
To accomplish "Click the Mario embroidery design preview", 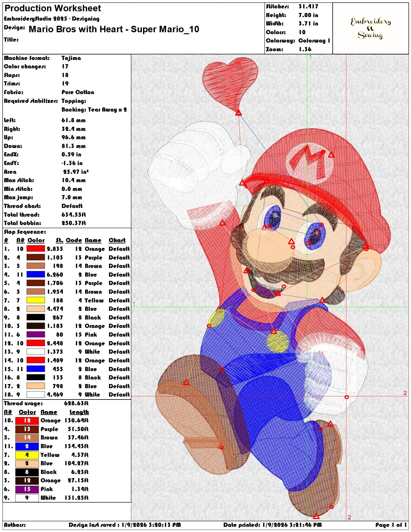I will (x=270, y=287).
